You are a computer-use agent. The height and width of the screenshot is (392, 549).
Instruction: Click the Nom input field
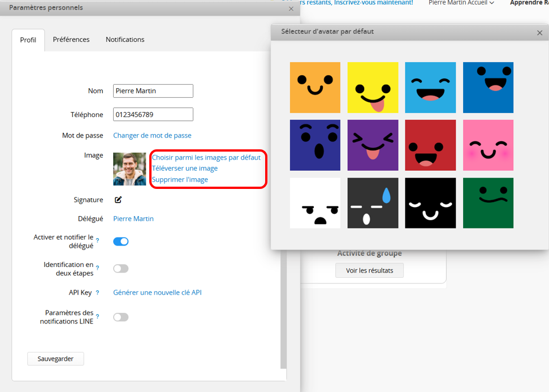(153, 91)
